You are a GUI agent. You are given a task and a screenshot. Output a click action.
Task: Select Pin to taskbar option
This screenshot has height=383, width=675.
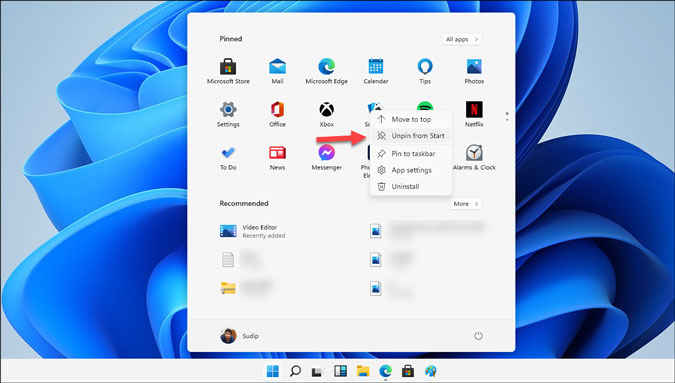point(410,154)
